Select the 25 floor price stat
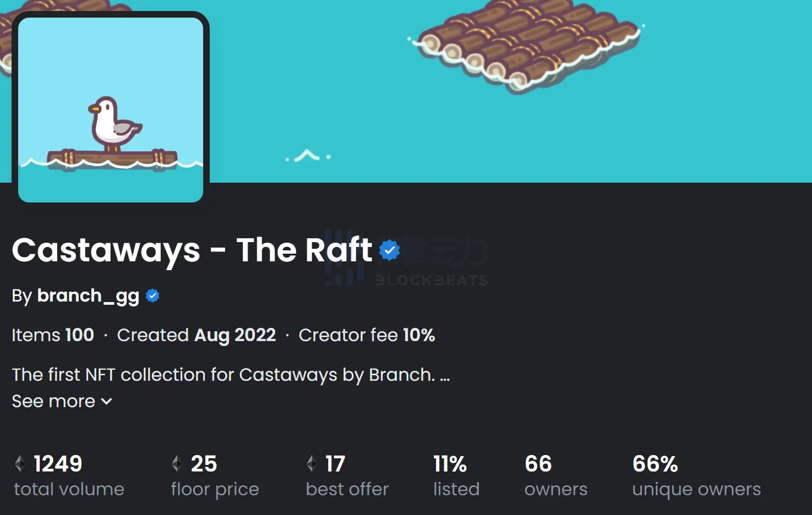Image resolution: width=812 pixels, height=515 pixels. point(204,464)
